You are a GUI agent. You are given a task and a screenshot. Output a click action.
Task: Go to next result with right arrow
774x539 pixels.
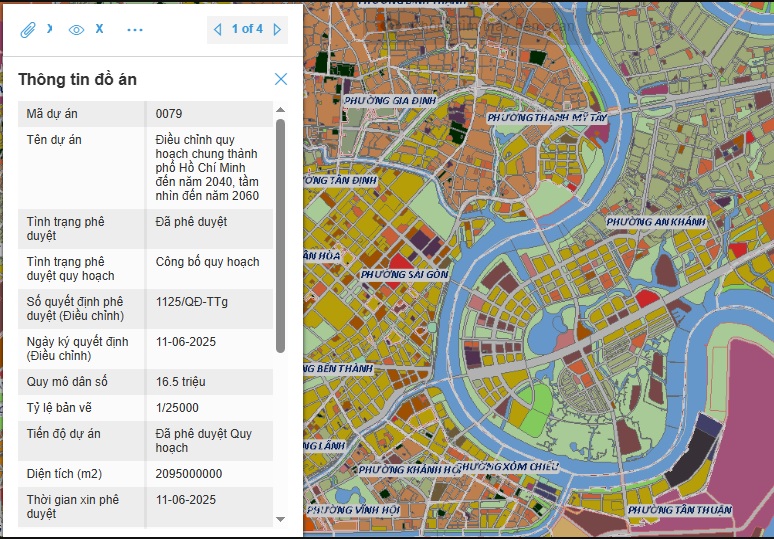[x=277, y=30]
